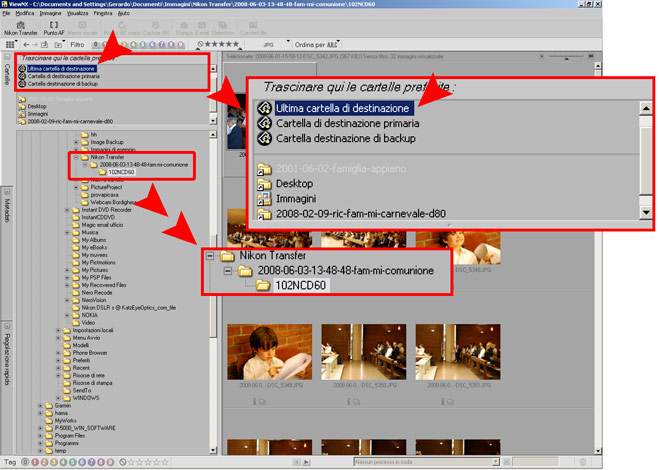Viewport: 660px width, 470px height.
Task: Select the Webcam Bordighera folder
Action: click(114, 202)
